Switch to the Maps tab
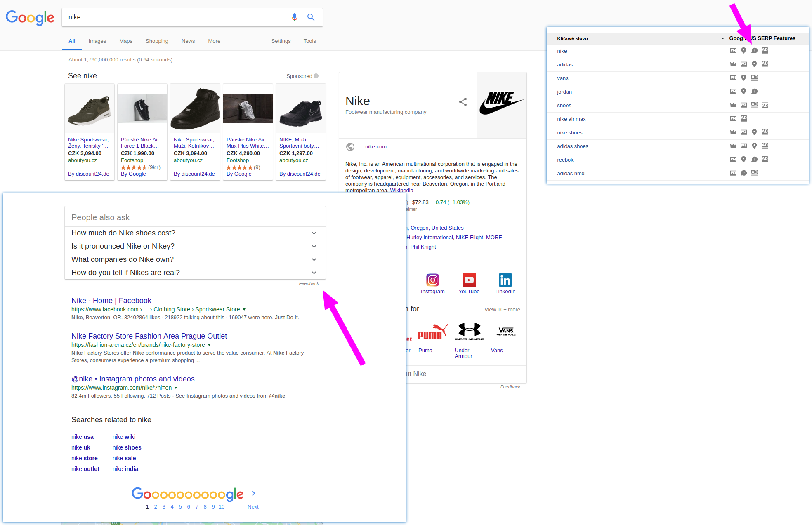Image resolution: width=812 pixels, height=525 pixels. click(x=126, y=41)
